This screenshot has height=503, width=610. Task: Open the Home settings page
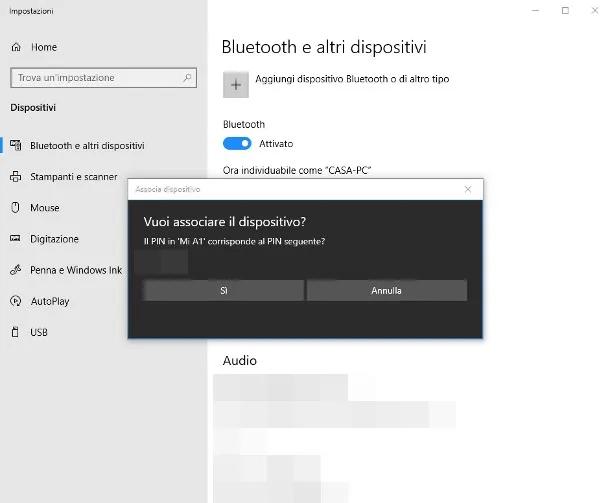click(x=44, y=47)
